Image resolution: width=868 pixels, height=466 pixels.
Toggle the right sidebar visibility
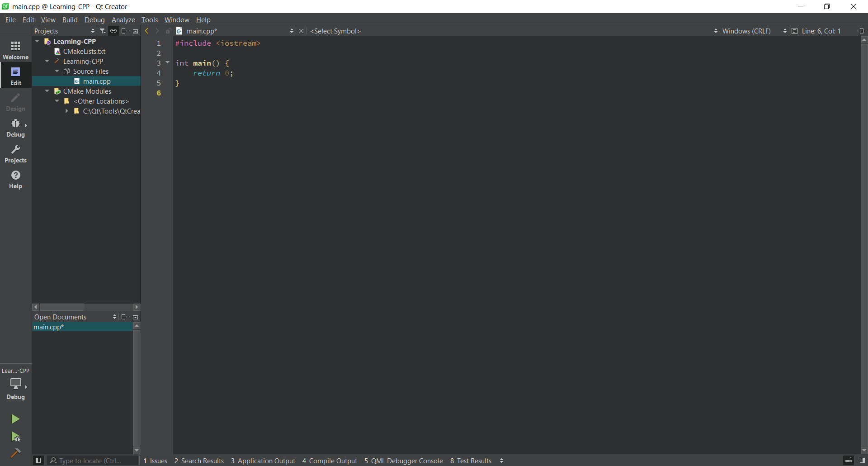click(862, 461)
